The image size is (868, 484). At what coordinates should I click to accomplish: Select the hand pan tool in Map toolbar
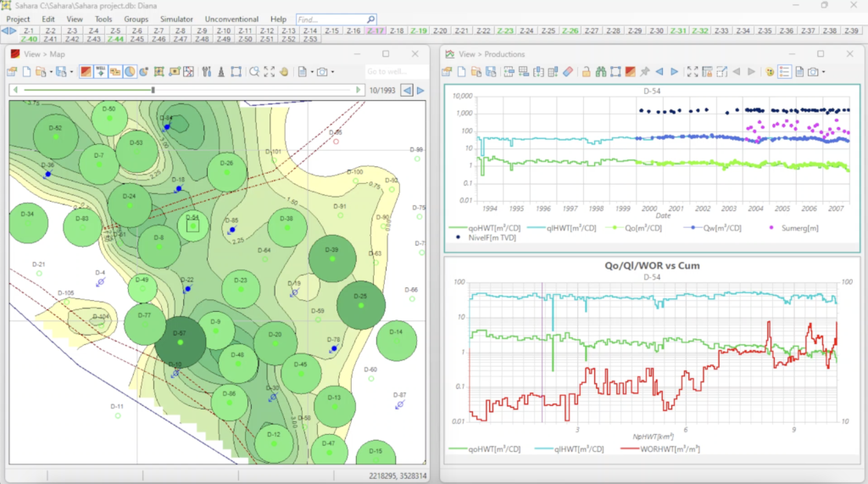click(x=284, y=71)
